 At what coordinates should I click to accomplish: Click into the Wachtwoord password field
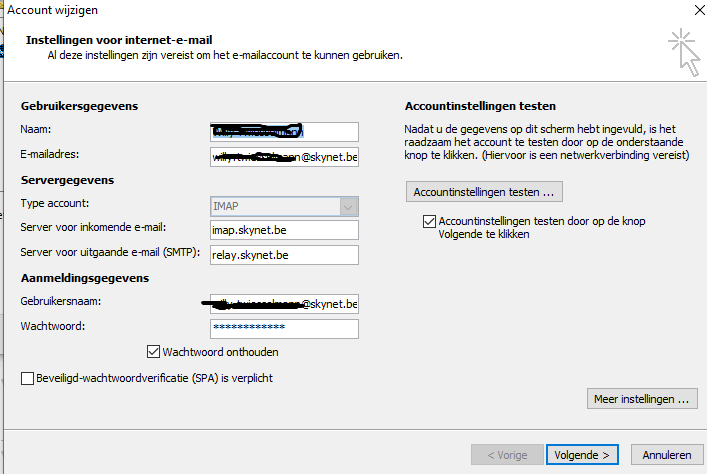pos(284,329)
